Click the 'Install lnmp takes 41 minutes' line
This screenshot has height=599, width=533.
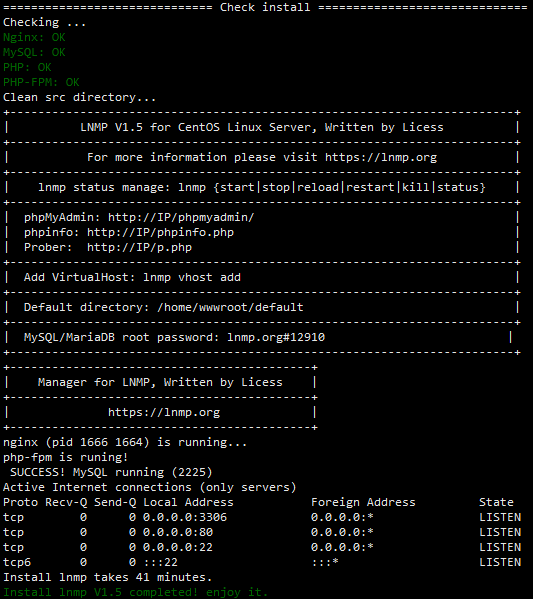coord(107,577)
